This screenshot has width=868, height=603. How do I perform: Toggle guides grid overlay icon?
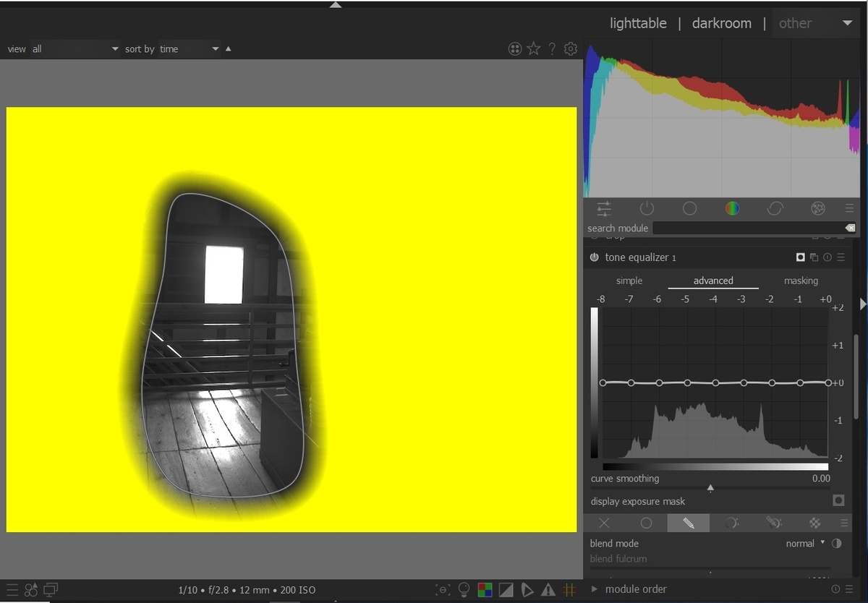569,590
